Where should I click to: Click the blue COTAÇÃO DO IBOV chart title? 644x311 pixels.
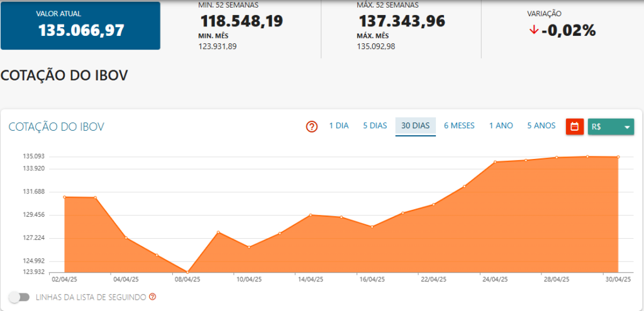tap(56, 127)
